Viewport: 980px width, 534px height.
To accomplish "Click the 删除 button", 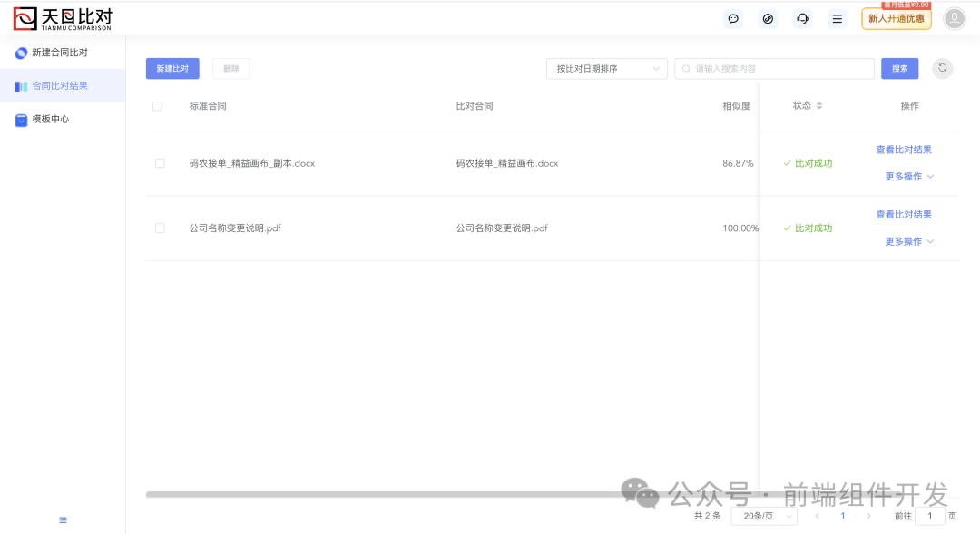I will click(x=231, y=69).
